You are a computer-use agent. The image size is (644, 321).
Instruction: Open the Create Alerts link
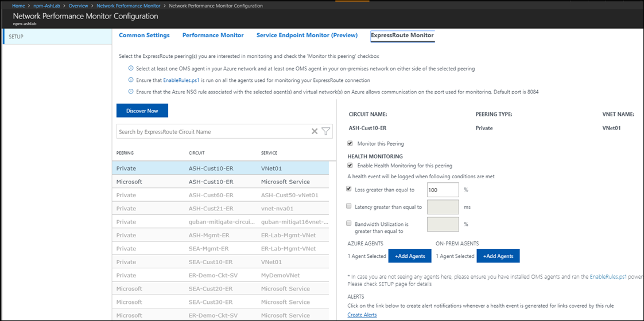362,315
